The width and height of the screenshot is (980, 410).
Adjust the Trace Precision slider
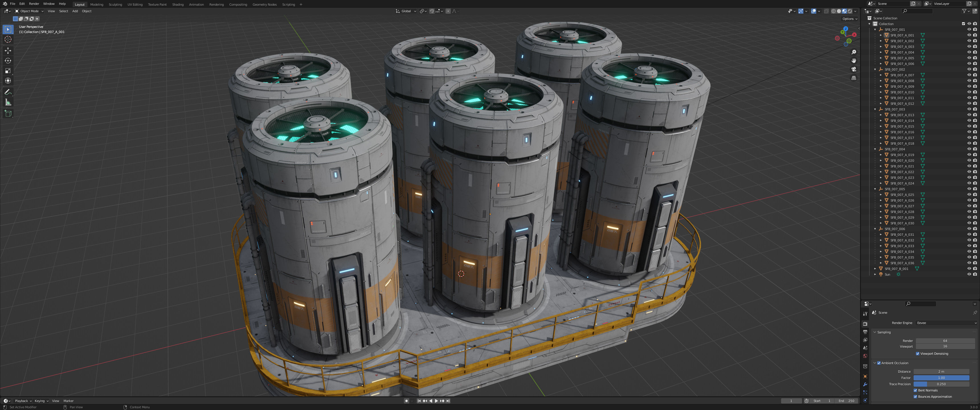click(941, 384)
